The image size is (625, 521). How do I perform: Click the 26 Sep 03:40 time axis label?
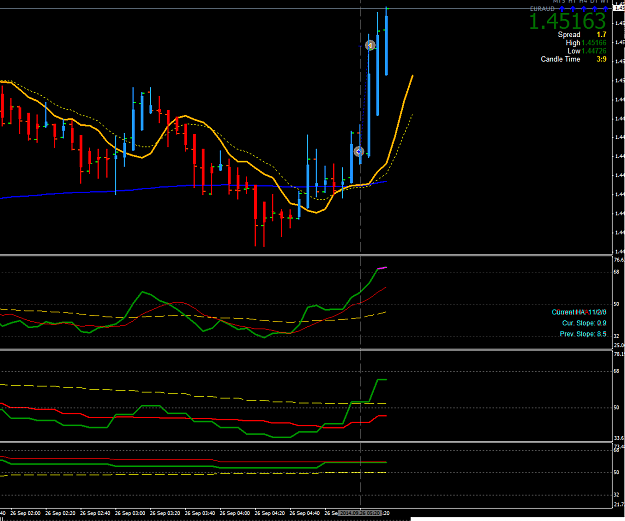200,513
